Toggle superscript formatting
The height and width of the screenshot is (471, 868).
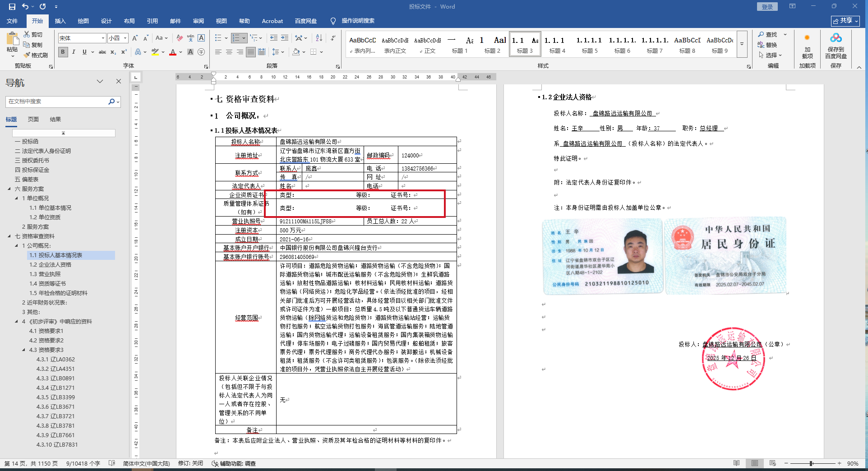click(x=124, y=52)
